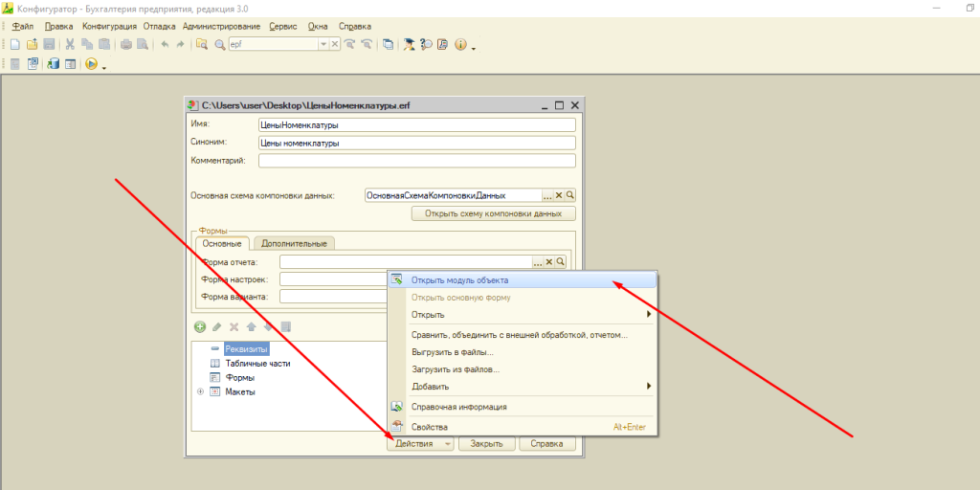Click the green Add icon above the tree
This screenshot has width=980, height=490.
[200, 326]
